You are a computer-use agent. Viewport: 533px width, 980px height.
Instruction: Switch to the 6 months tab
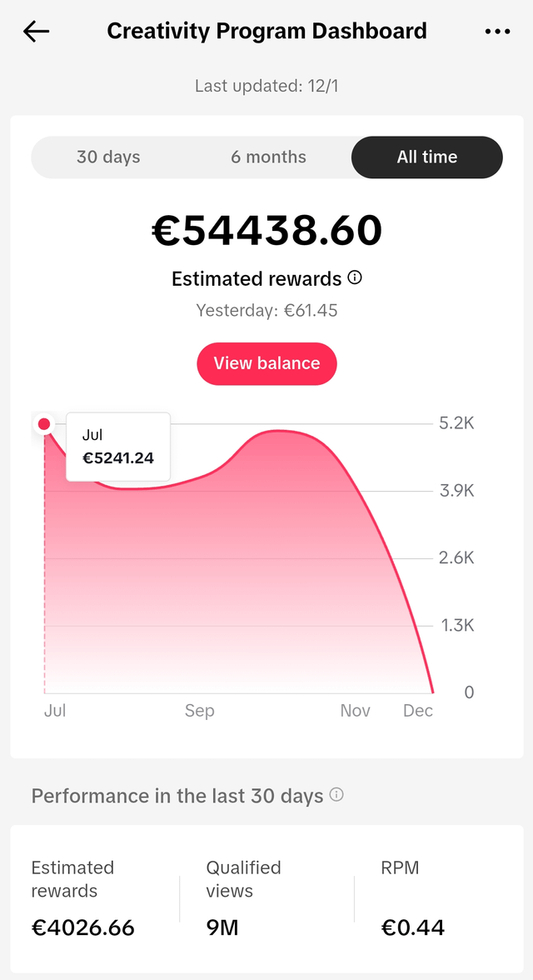(268, 157)
